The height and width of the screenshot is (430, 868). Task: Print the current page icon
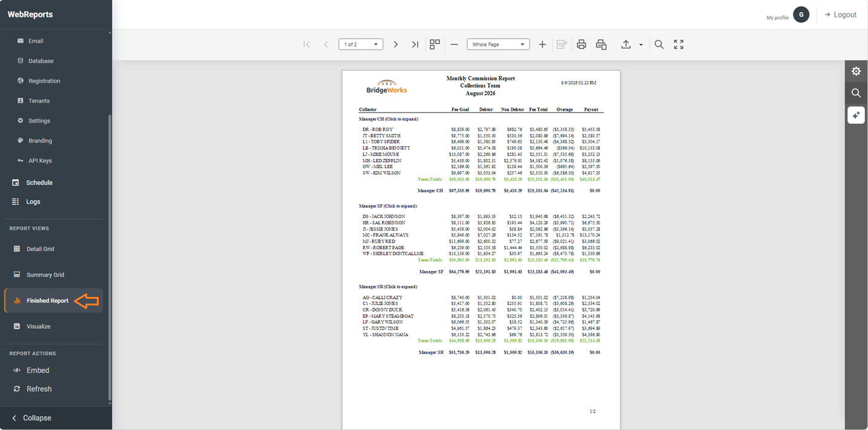click(601, 45)
